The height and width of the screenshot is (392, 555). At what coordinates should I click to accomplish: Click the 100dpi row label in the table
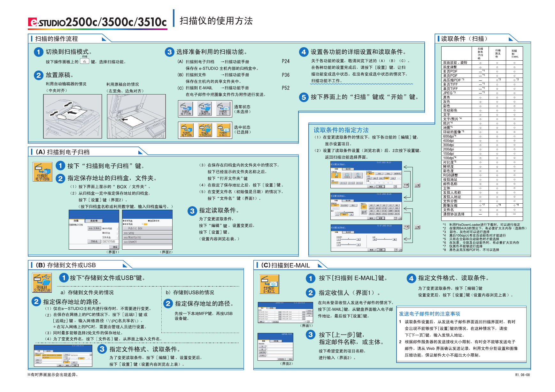pos(450,158)
